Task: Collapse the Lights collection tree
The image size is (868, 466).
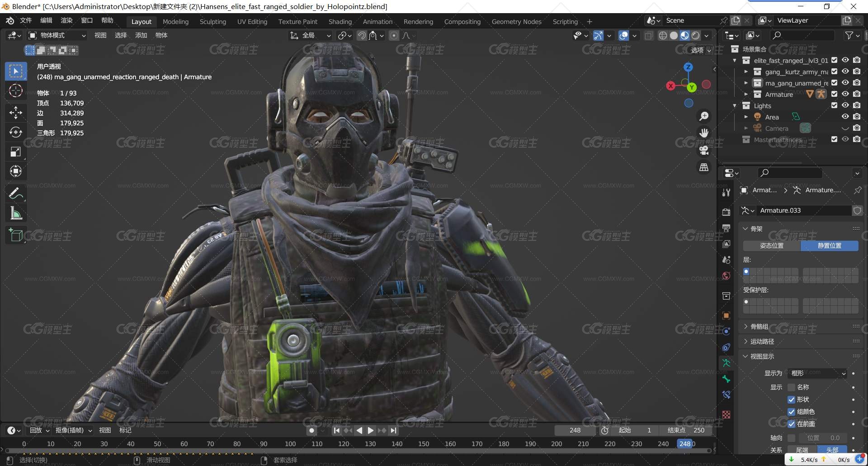Action: [x=735, y=105]
